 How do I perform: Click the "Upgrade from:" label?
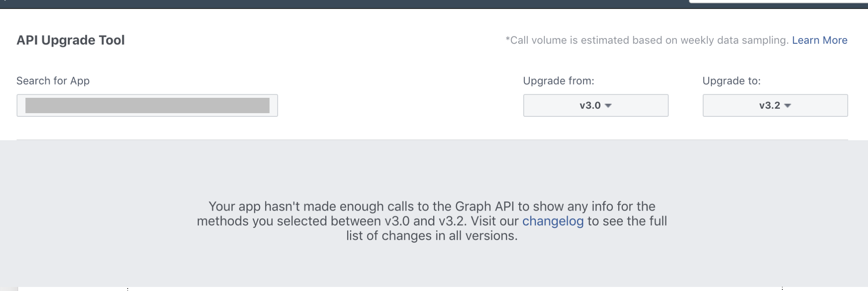(x=558, y=81)
